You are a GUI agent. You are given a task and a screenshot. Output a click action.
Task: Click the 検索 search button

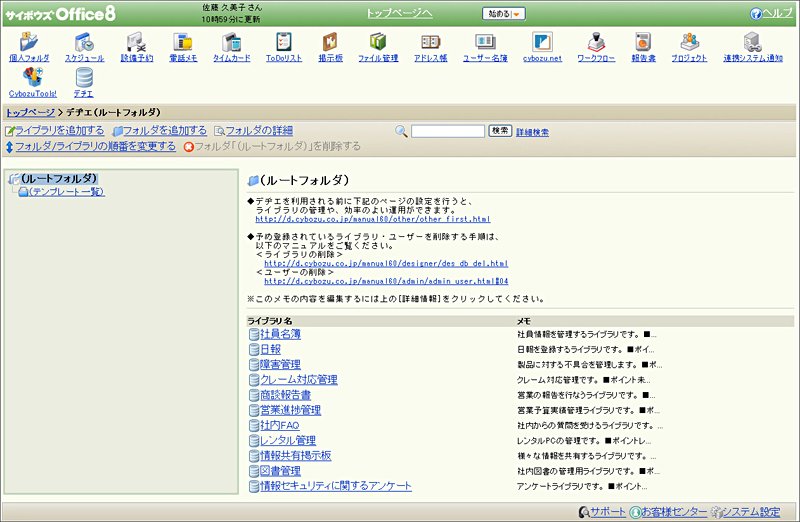tap(499, 131)
